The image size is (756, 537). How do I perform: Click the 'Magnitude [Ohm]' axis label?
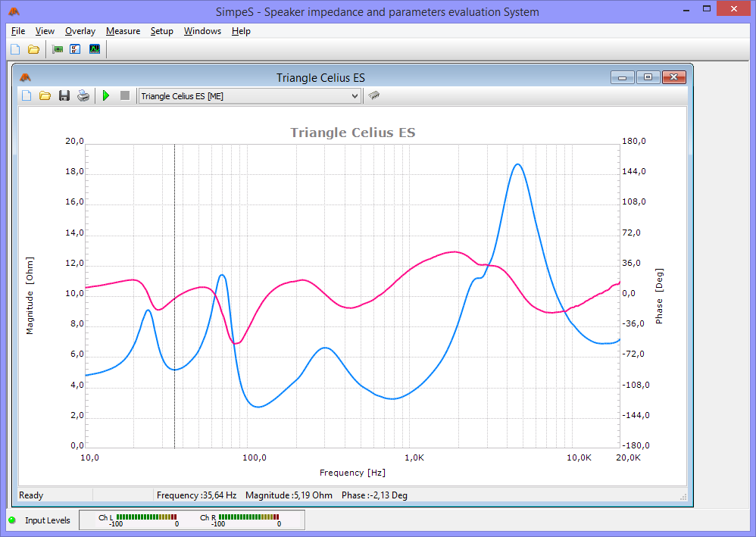(30, 295)
